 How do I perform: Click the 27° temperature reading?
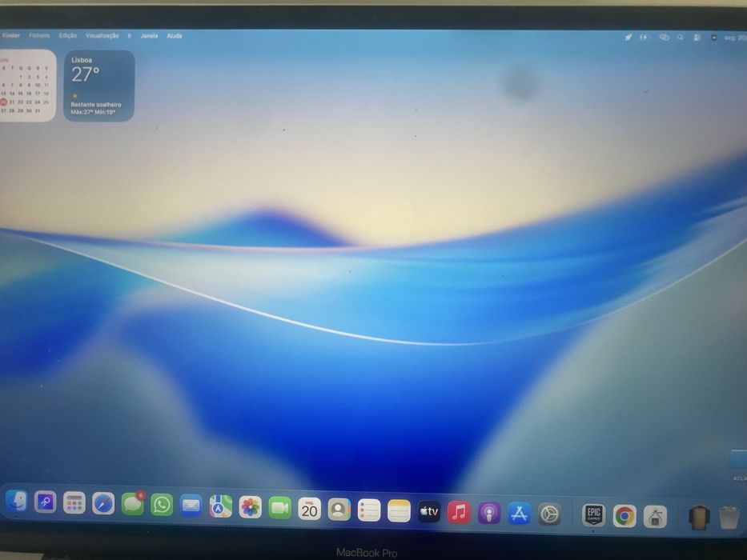[86, 74]
